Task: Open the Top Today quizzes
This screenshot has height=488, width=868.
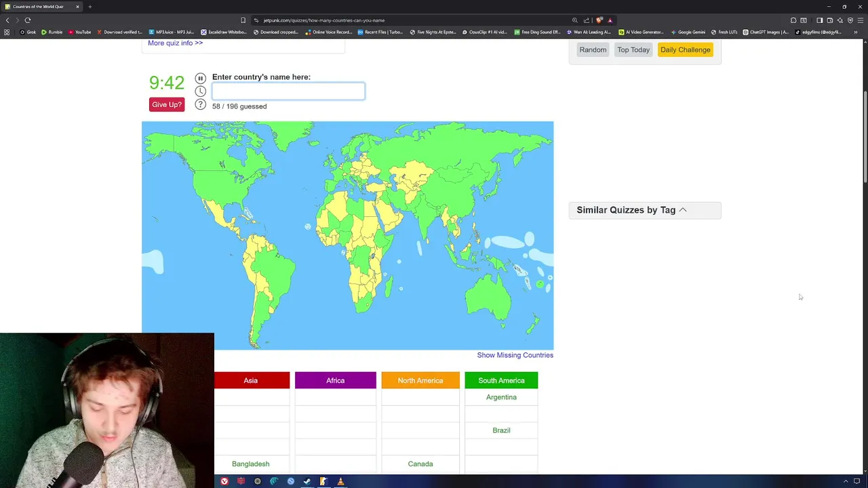Action: [x=633, y=49]
